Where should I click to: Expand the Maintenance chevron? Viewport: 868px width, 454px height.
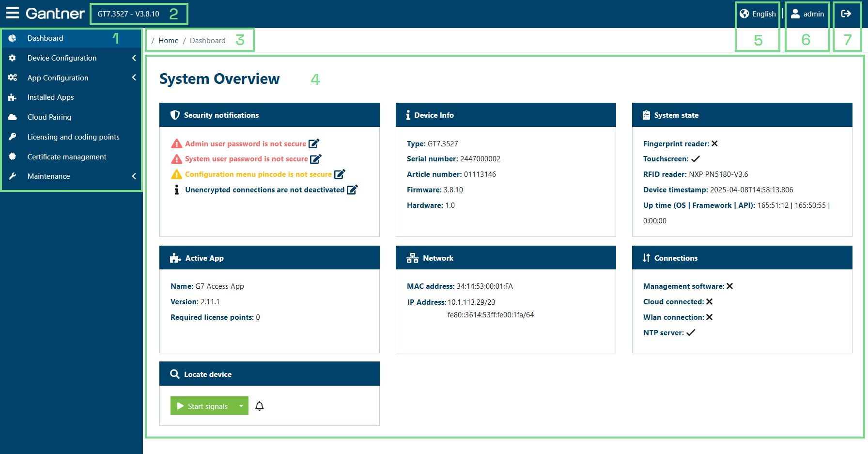point(134,176)
